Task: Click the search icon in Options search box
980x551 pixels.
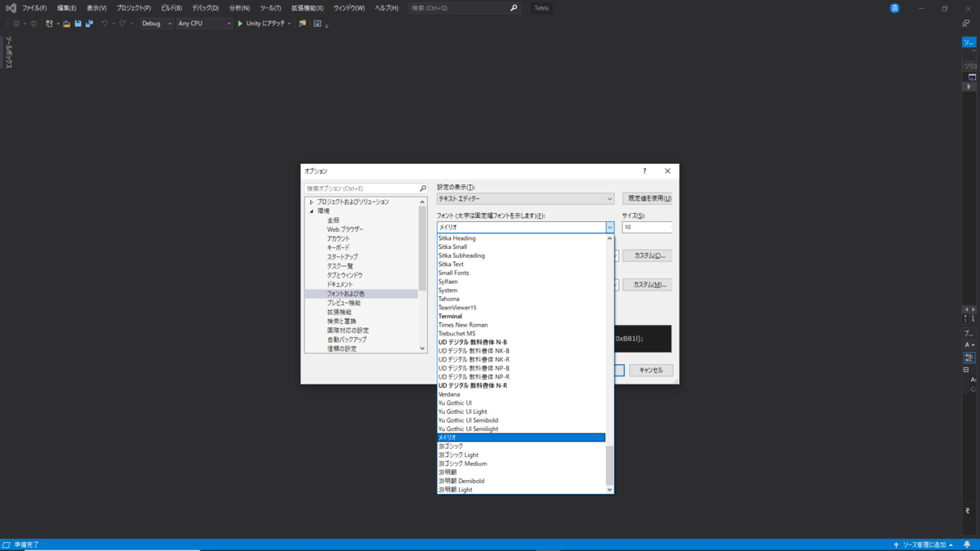Action: [422, 189]
